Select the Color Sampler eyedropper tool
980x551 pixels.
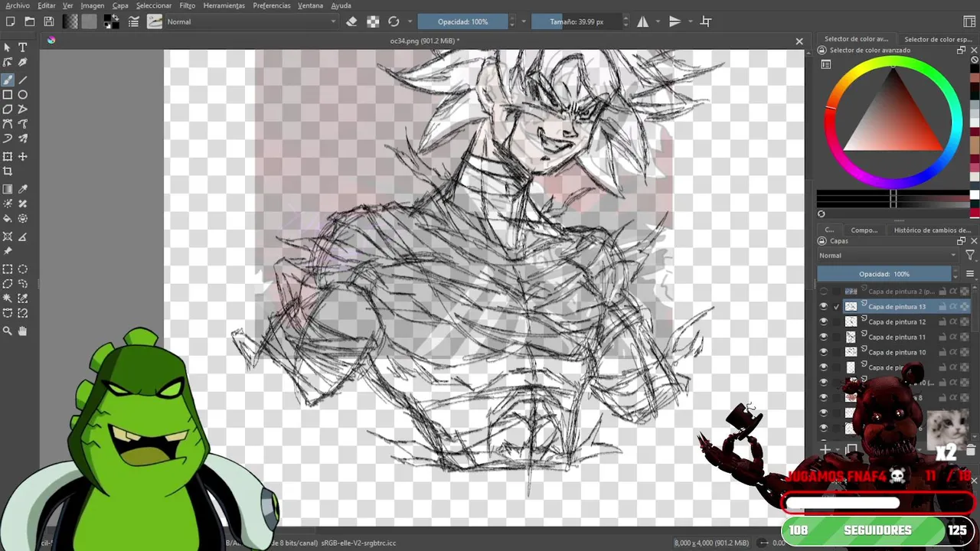23,189
